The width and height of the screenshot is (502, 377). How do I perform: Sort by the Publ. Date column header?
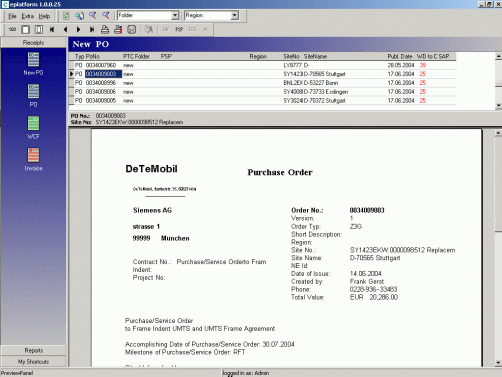click(x=400, y=56)
